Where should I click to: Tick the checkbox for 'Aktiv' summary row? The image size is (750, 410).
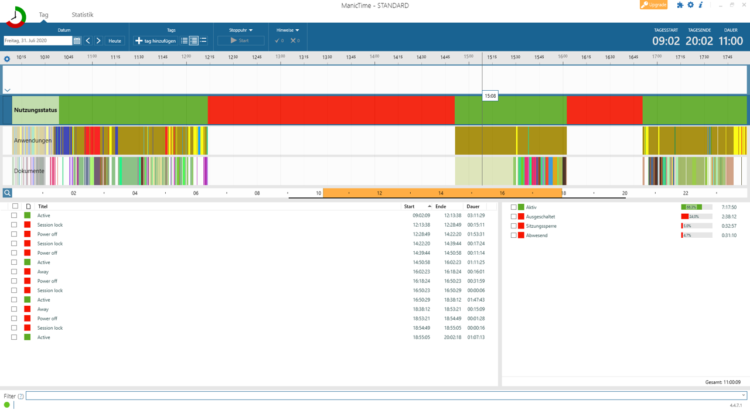[514, 207]
